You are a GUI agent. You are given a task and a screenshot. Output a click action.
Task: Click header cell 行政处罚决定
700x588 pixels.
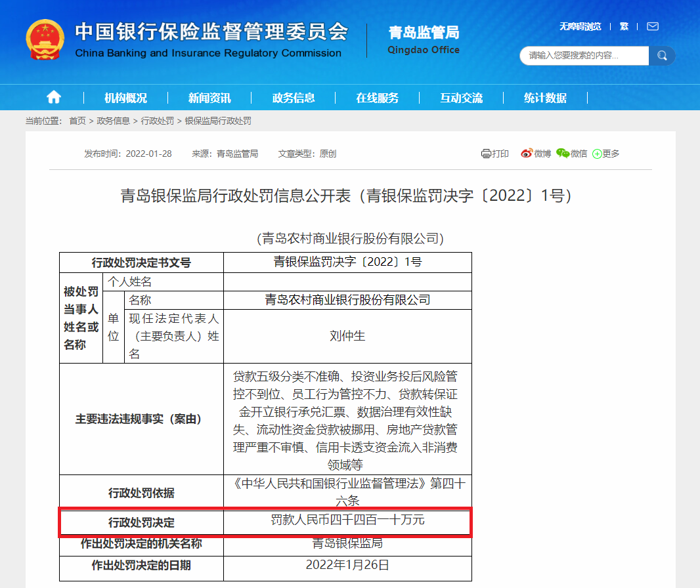pyautogui.click(x=141, y=522)
